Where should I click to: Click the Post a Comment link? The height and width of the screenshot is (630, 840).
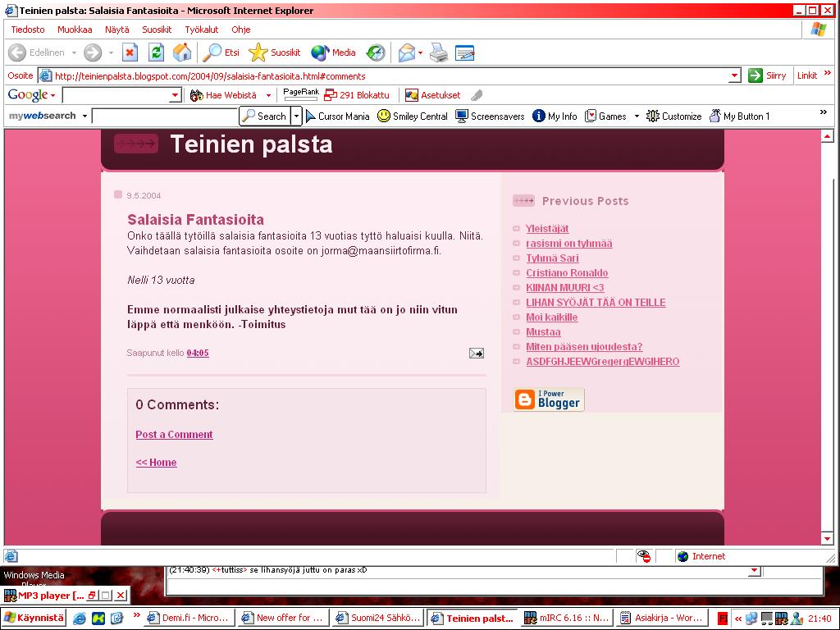[x=174, y=435]
